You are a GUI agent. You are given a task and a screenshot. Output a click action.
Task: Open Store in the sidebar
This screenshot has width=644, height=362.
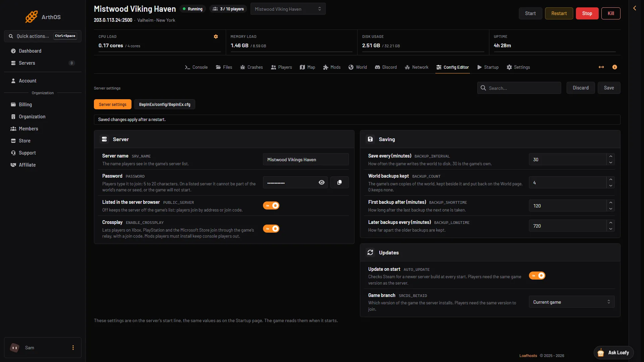click(43, 141)
